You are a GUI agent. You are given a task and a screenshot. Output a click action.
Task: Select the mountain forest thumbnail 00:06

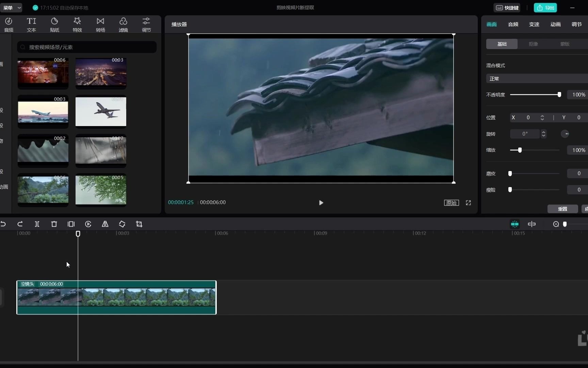pos(43,190)
